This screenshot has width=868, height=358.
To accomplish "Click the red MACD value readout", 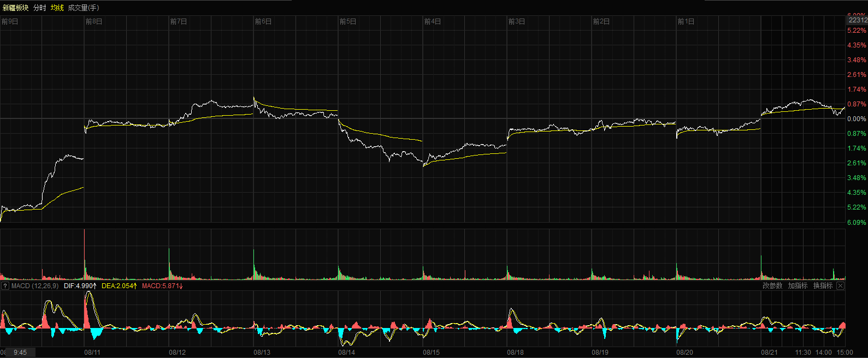I will [162, 286].
